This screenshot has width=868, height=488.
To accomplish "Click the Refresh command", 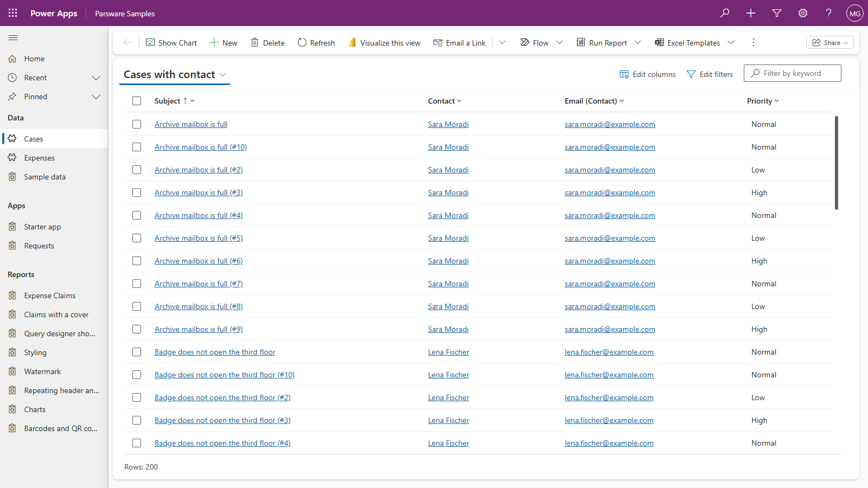I will [x=316, y=42].
